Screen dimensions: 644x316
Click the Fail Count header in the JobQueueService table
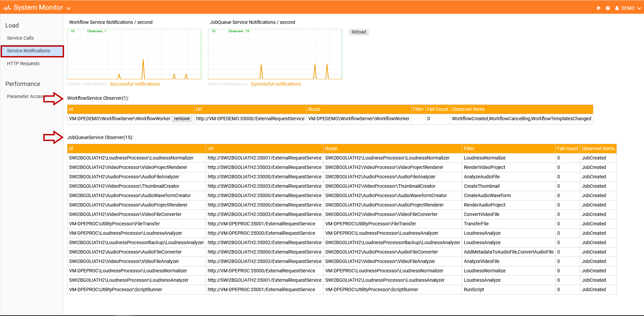pos(567,148)
